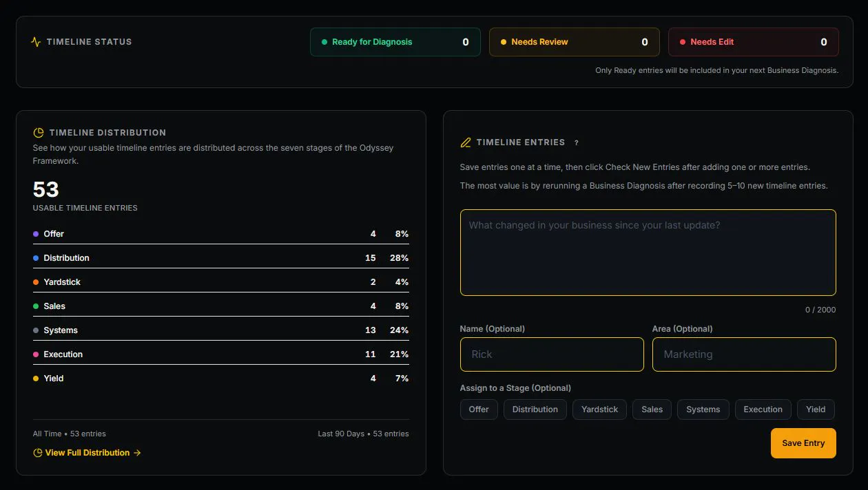868x490 pixels.
Task: Assign the entry to the Execution stage
Action: pyautogui.click(x=763, y=409)
